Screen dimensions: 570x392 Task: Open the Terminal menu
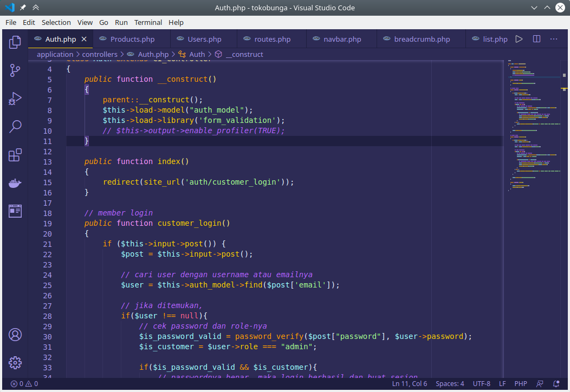pos(148,22)
